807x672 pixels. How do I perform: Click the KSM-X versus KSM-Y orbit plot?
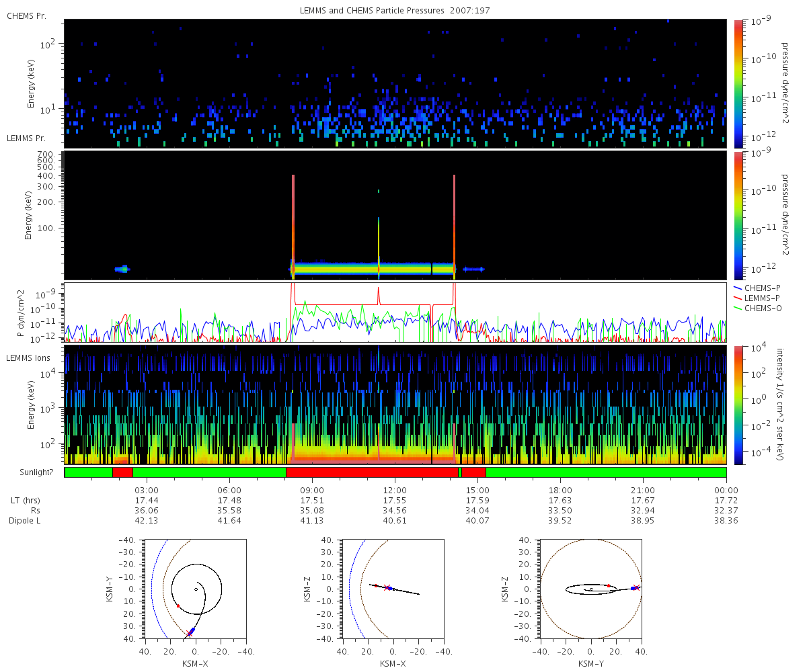pos(195,589)
